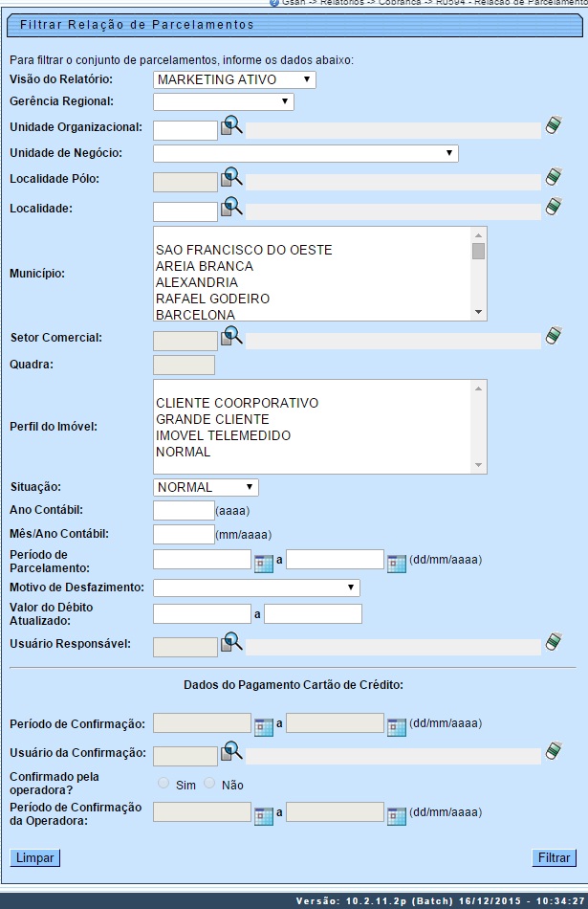This screenshot has height=909, width=588.
Task: Open Localidade Pólo search magnifier
Action: pyautogui.click(x=231, y=177)
